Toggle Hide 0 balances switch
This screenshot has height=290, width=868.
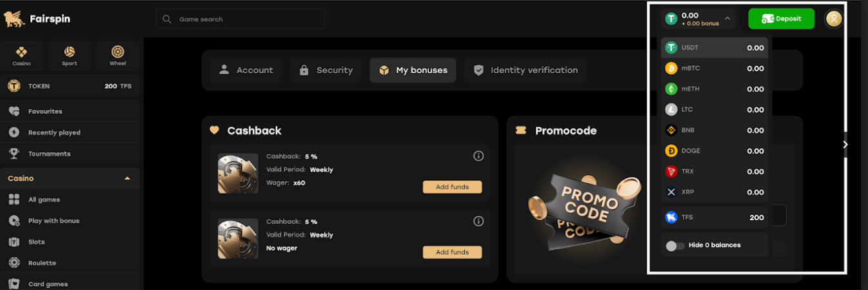[x=675, y=245]
